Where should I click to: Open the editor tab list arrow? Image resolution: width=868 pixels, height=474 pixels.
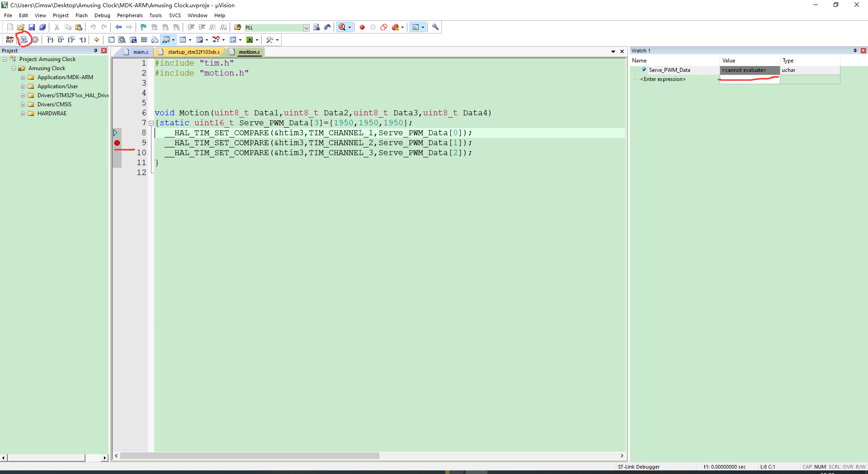[613, 52]
